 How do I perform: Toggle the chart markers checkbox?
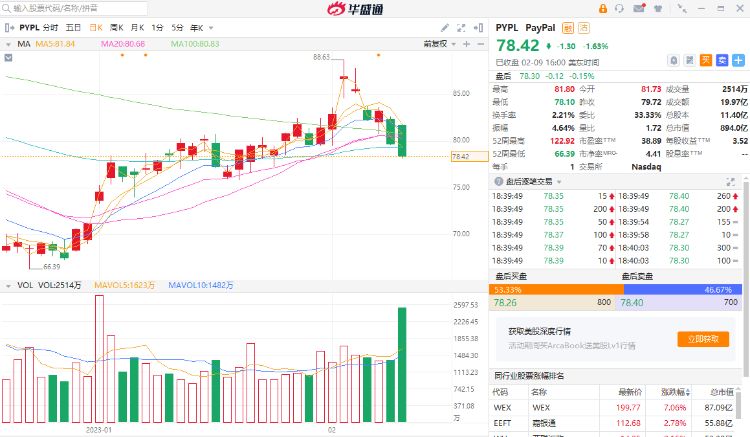pos(8,58)
